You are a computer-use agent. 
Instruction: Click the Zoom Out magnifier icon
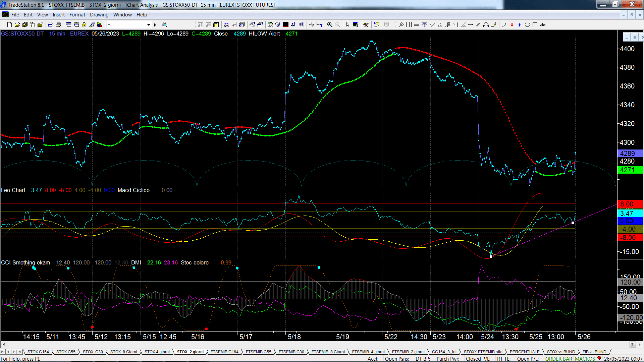tap(337, 24)
